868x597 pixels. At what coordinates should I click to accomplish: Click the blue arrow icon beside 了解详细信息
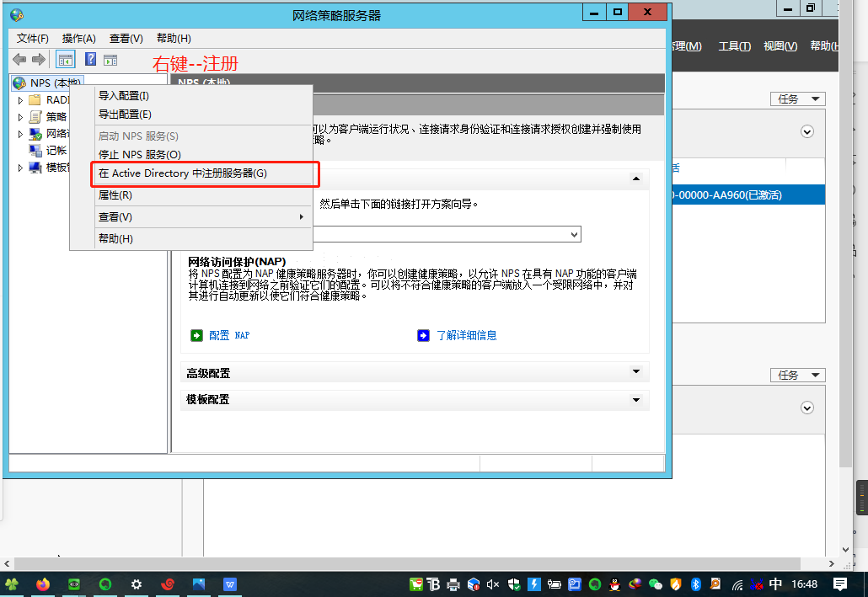424,335
